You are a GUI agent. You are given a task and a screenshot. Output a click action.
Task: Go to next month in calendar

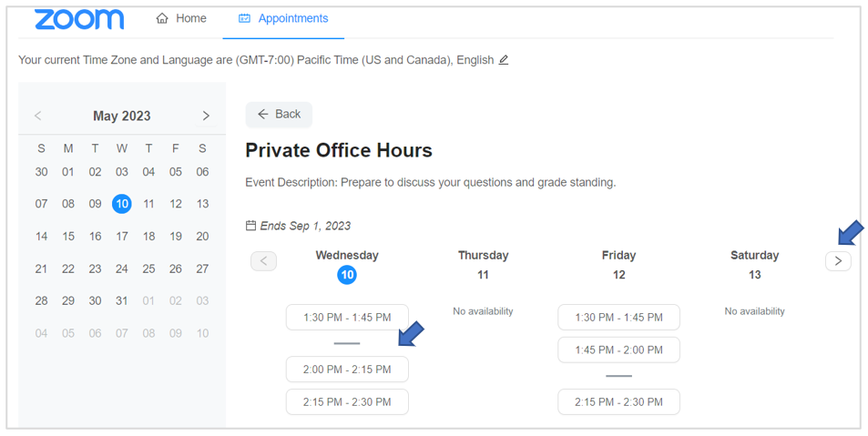click(206, 116)
